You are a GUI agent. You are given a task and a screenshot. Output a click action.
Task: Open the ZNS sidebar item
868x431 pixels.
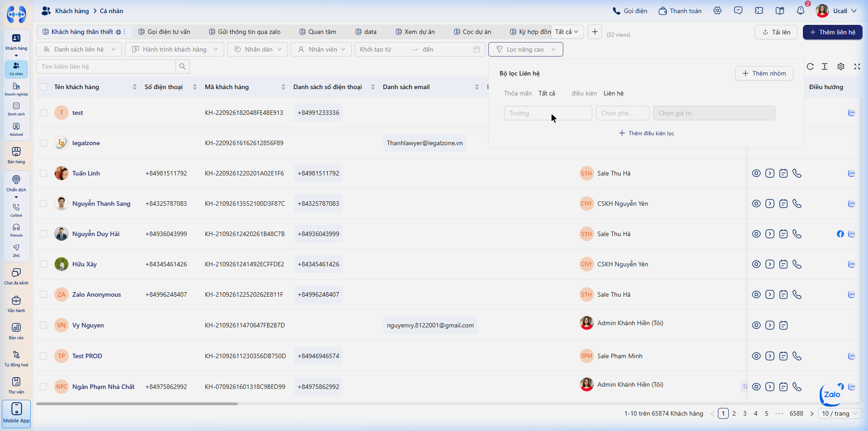pyautogui.click(x=16, y=250)
